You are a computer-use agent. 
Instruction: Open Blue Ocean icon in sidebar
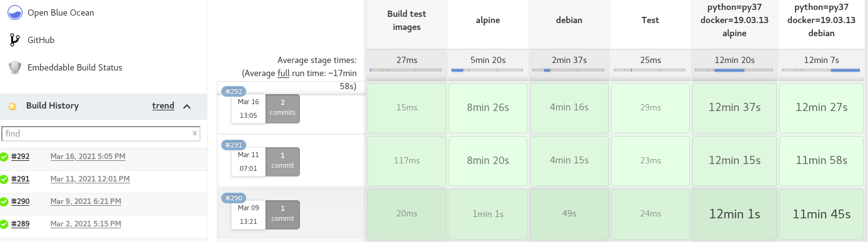(14, 12)
